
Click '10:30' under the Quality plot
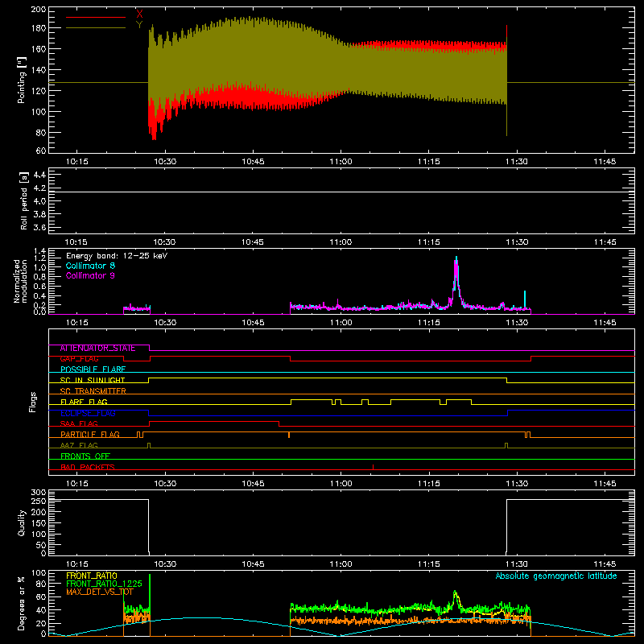click(165, 564)
